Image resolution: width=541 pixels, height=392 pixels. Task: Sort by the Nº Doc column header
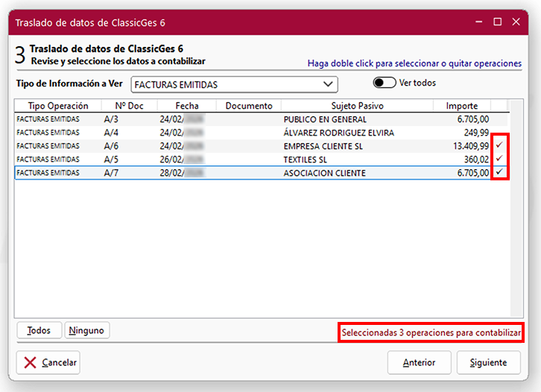click(128, 106)
